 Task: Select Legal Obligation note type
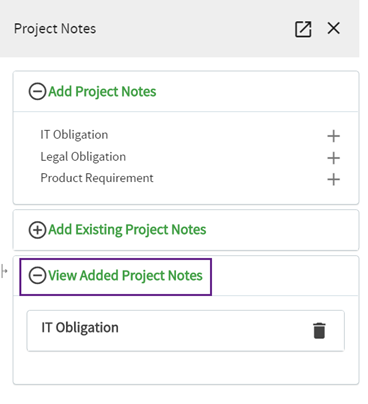point(83,157)
